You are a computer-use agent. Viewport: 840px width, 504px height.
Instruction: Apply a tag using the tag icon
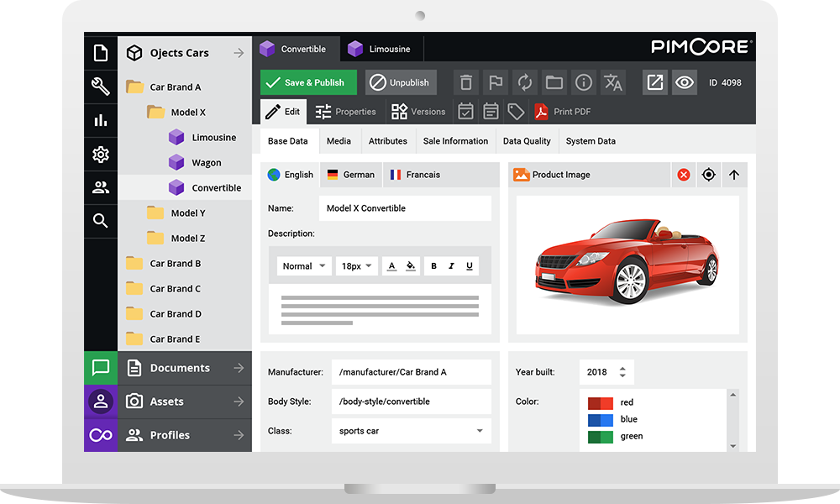(x=517, y=110)
